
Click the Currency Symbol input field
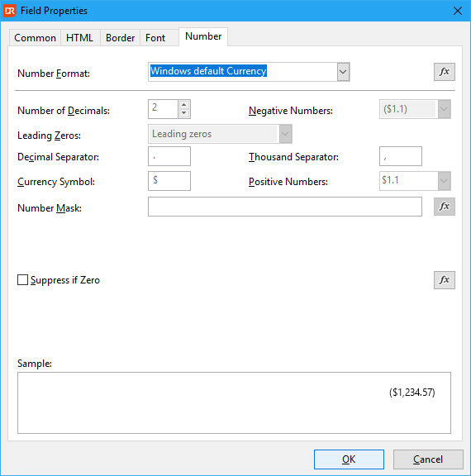pyautogui.click(x=169, y=181)
